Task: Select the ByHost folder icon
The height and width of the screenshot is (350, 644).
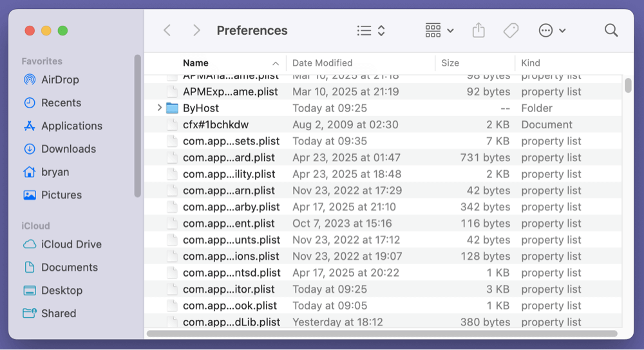Action: (172, 108)
